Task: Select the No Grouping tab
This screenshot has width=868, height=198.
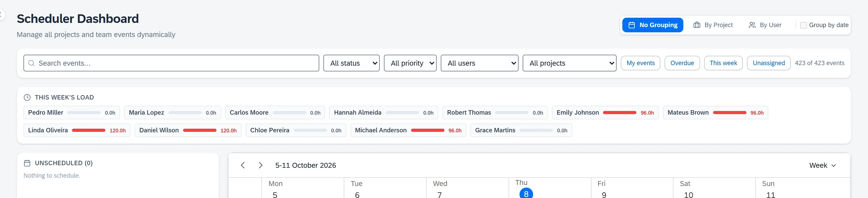Action: pyautogui.click(x=653, y=25)
